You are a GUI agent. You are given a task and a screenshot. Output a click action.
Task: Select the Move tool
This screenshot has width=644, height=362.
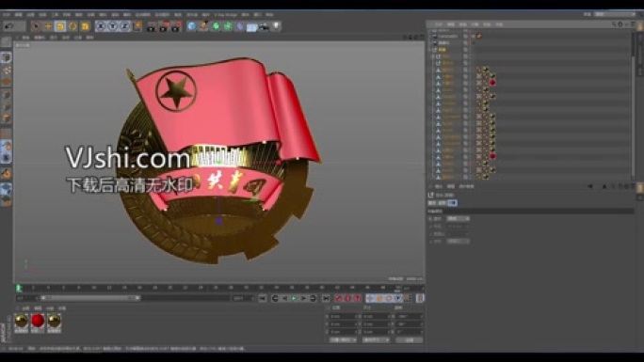tap(48, 26)
